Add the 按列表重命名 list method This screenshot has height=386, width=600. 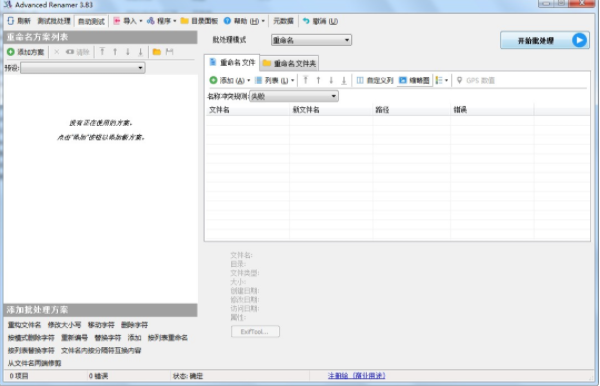coord(168,338)
